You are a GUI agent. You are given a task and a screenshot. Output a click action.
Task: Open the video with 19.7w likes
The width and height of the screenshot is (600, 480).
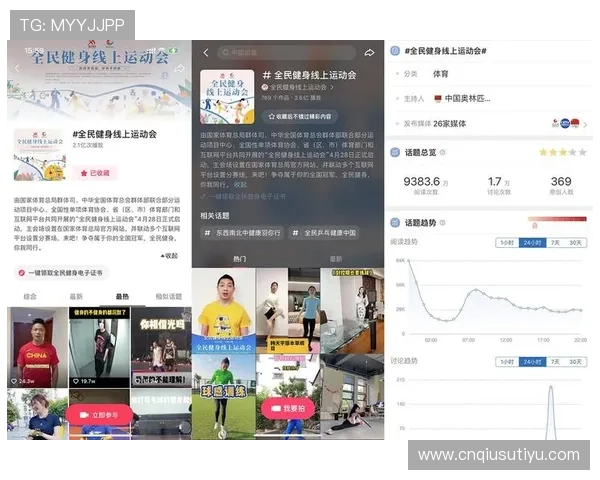pyautogui.click(x=99, y=348)
